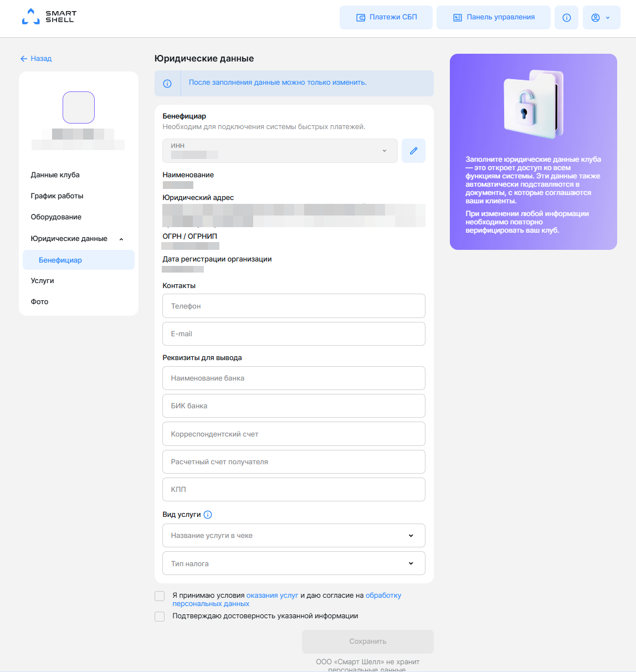
Task: Click the Реквизиты для вывода label
Action: 202,358
